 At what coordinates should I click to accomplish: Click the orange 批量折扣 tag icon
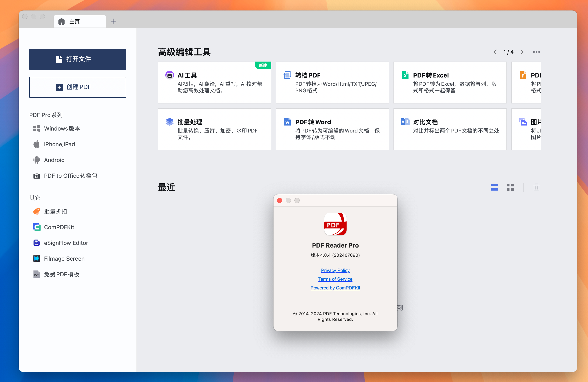coord(37,211)
